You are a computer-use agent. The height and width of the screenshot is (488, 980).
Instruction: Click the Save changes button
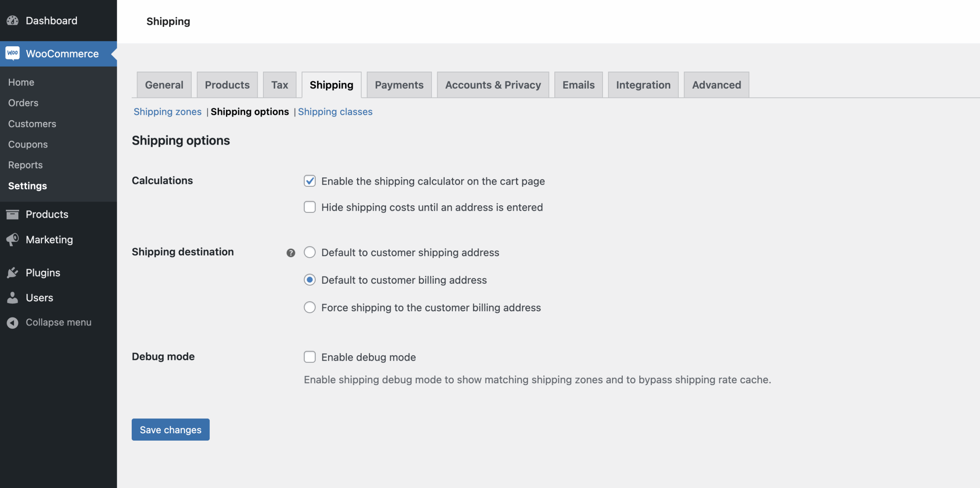tap(170, 429)
